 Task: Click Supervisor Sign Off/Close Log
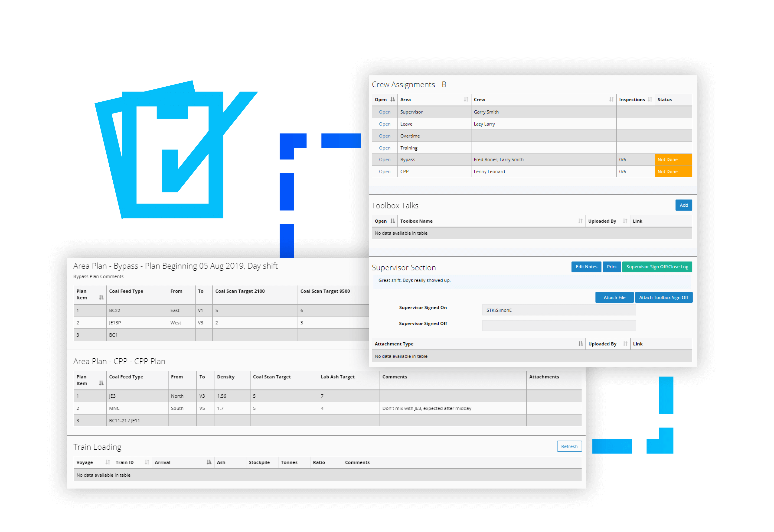[x=657, y=267]
